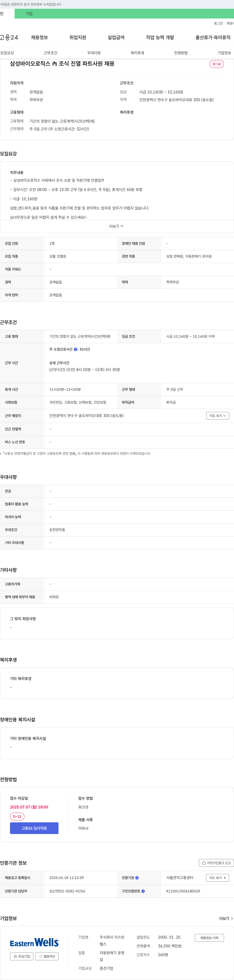Click job title 삼성바이오로직스 조식 진열 파트사원 채용
The width and height of the screenshot is (234, 980).
point(62,64)
